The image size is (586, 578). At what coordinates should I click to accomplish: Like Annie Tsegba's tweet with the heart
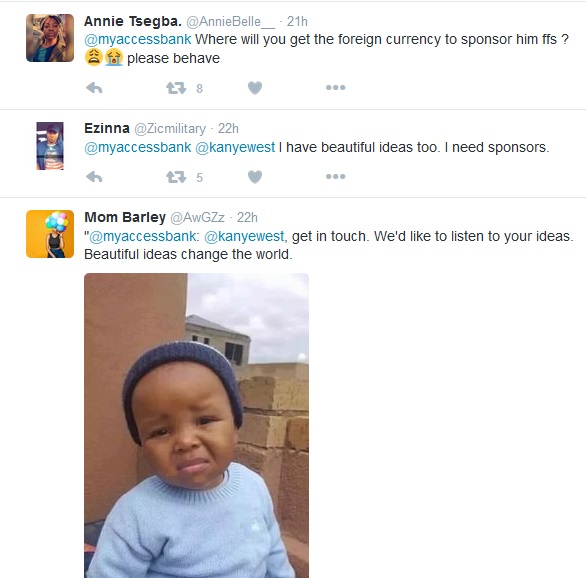[255, 88]
